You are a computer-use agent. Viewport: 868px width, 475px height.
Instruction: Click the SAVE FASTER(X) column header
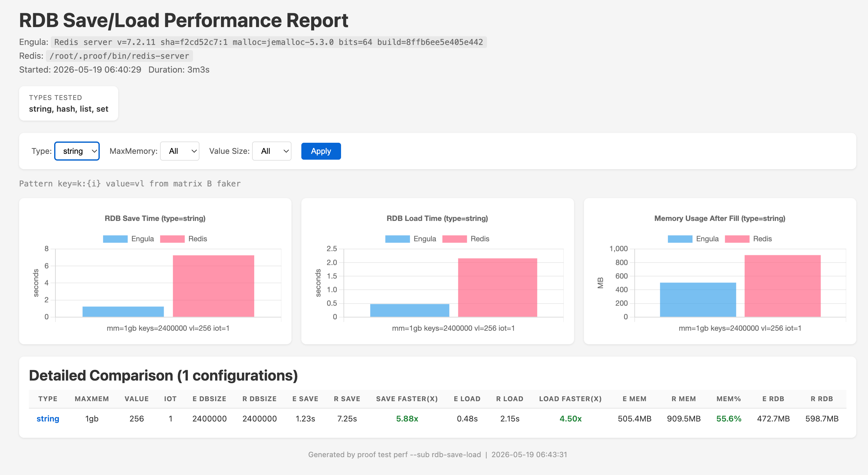[407, 399]
